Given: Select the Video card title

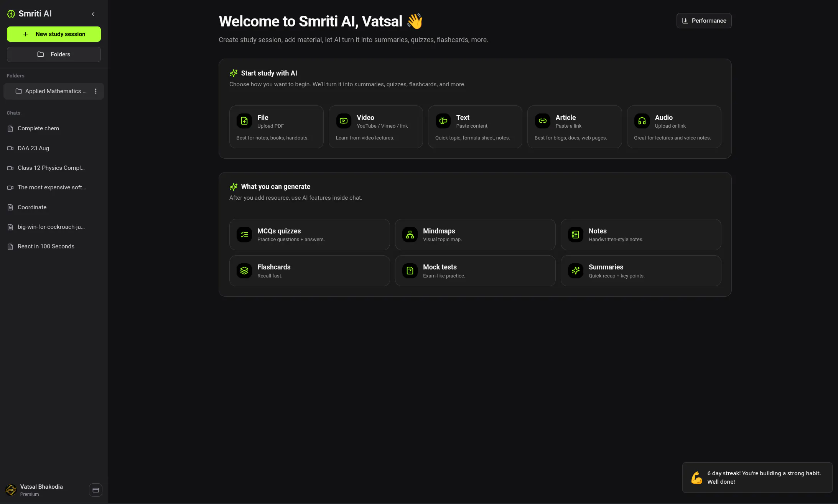Looking at the screenshot, I should point(365,118).
